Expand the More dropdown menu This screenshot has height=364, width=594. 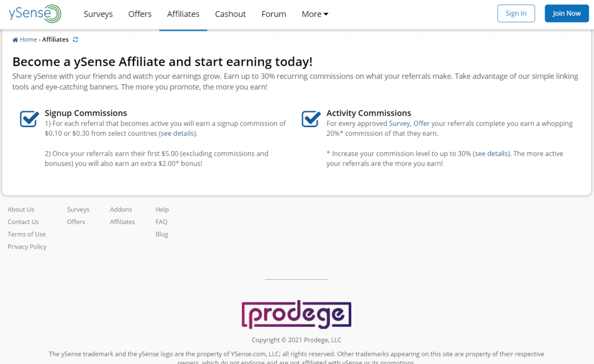(315, 14)
